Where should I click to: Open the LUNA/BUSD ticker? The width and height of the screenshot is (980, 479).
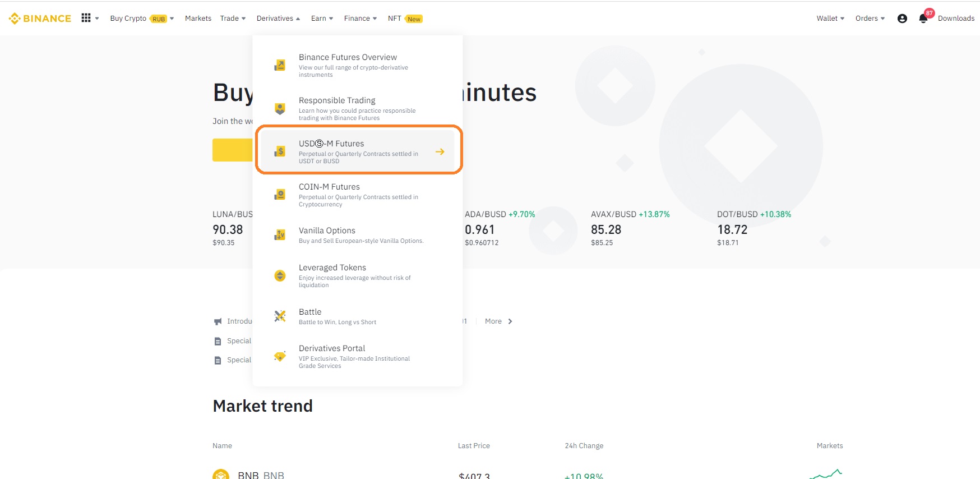click(232, 228)
